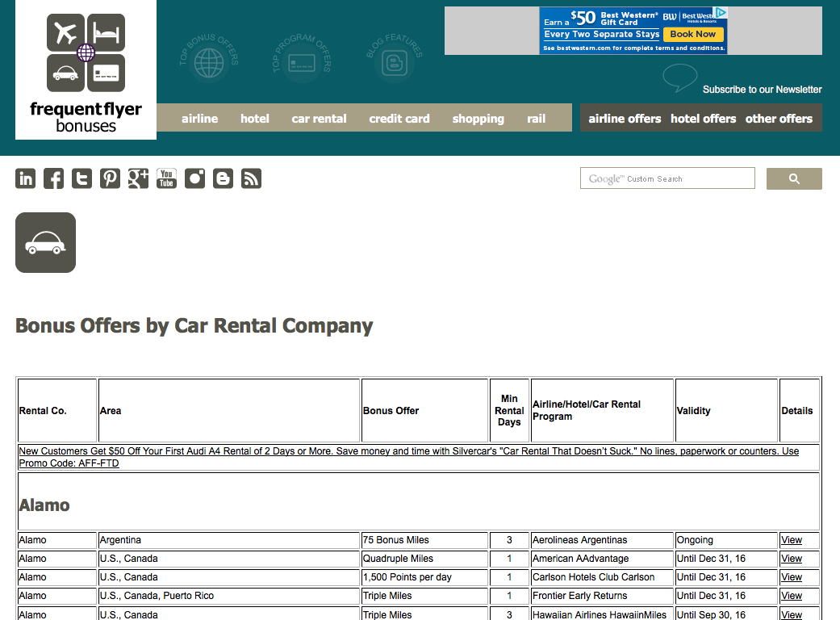View details for Carlson Hotels Club Carlson offer
The height and width of the screenshot is (620, 840).
(x=792, y=577)
